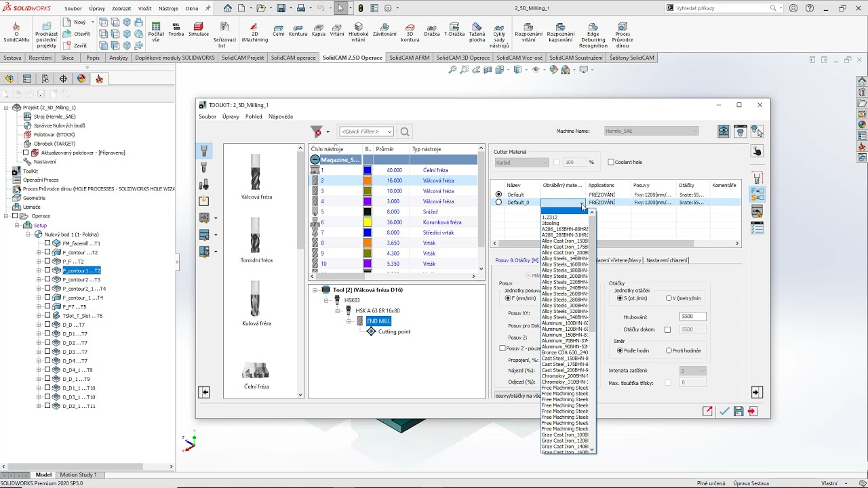The width and height of the screenshot is (868, 488).
Task: Start the Vrtání drilling operation
Action: click(x=337, y=29)
